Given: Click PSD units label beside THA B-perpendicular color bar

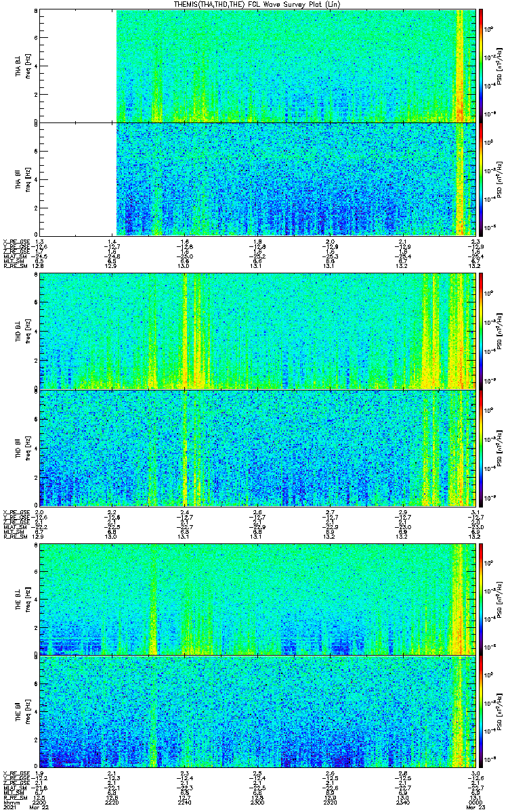Looking at the screenshot, I should pos(500,66).
